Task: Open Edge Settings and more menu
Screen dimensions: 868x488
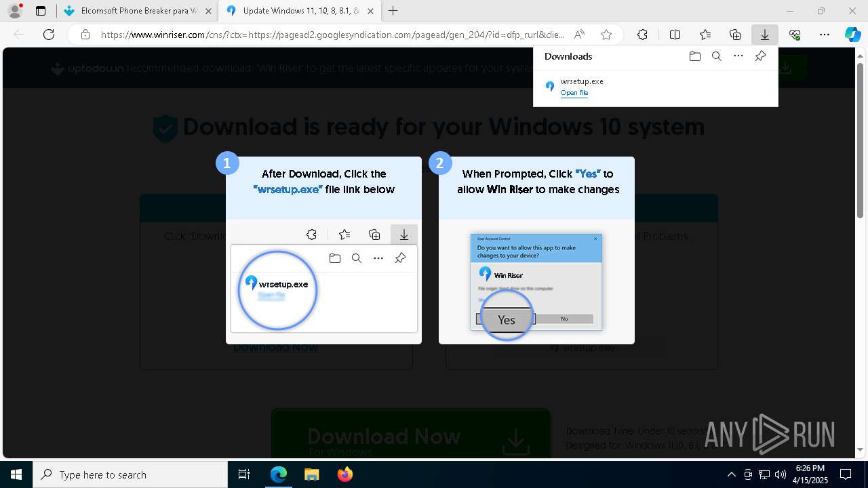Action: (825, 35)
